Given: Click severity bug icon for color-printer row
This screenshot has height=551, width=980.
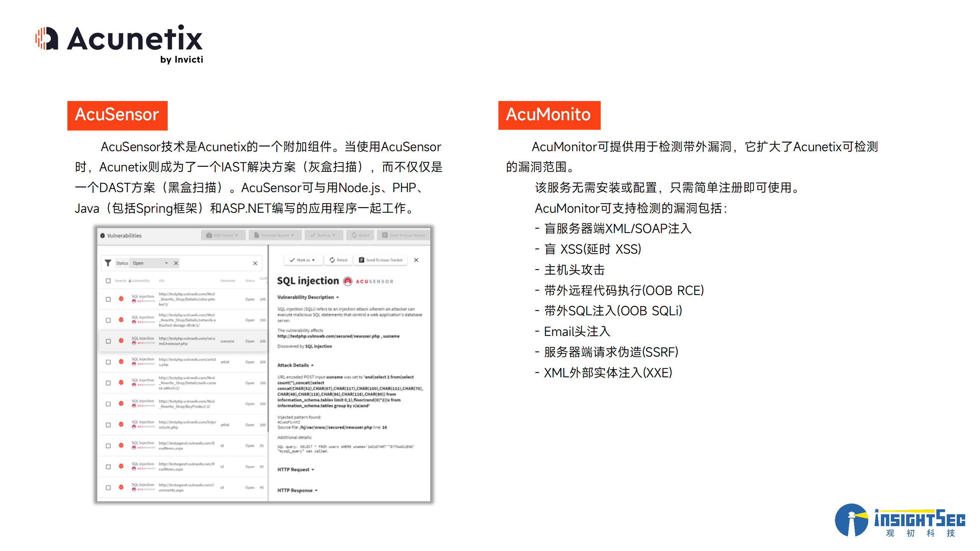Looking at the screenshot, I should 121,299.
